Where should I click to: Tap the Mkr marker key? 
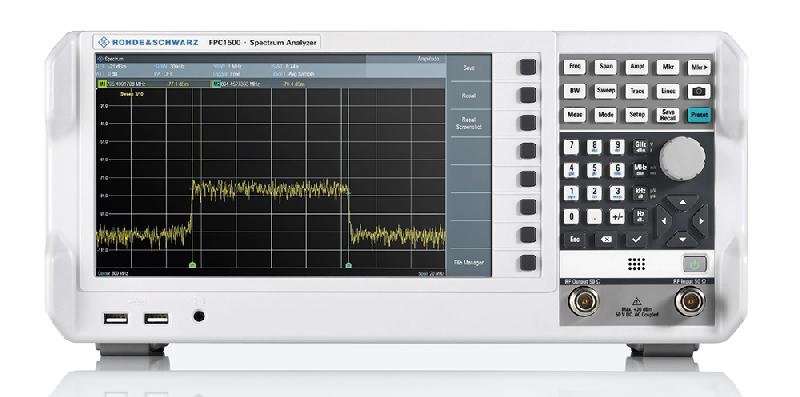tap(667, 67)
